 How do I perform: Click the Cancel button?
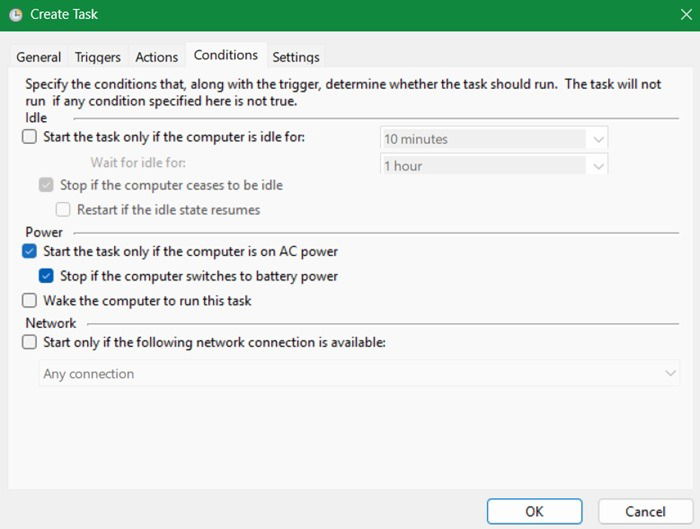click(645, 511)
